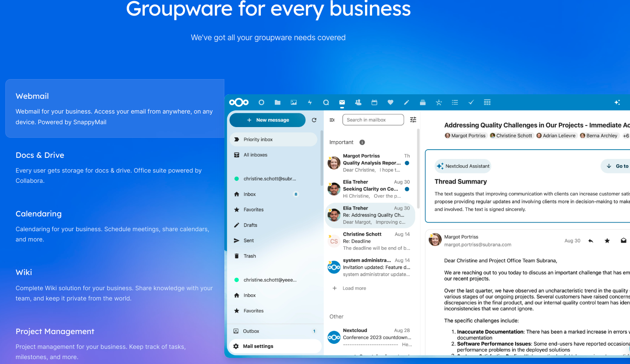Toggle the favorite star on Margot's email
The image size is (630, 364).
click(x=607, y=241)
